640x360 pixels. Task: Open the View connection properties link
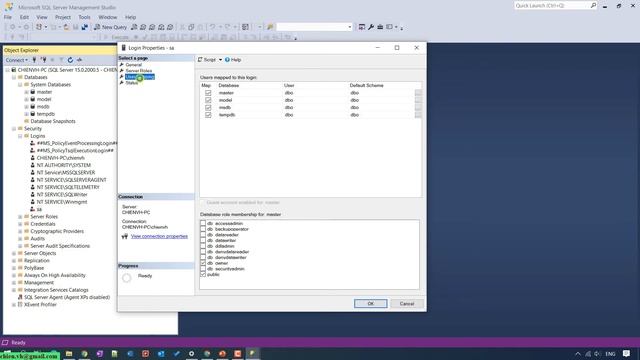coord(159,236)
